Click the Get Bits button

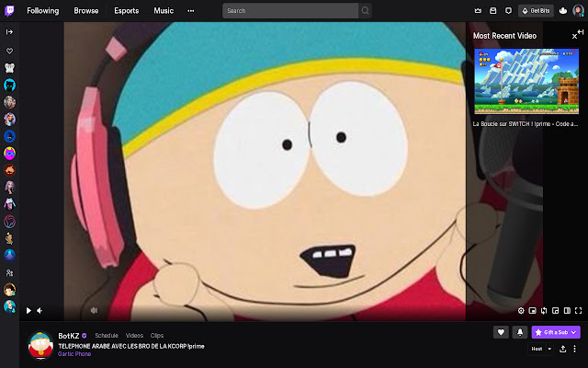click(536, 11)
